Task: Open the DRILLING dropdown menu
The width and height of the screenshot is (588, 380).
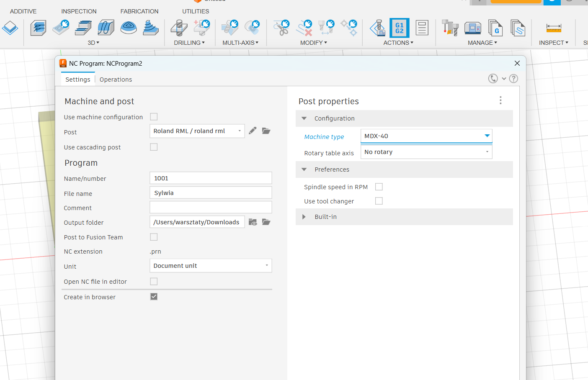Action: point(189,43)
